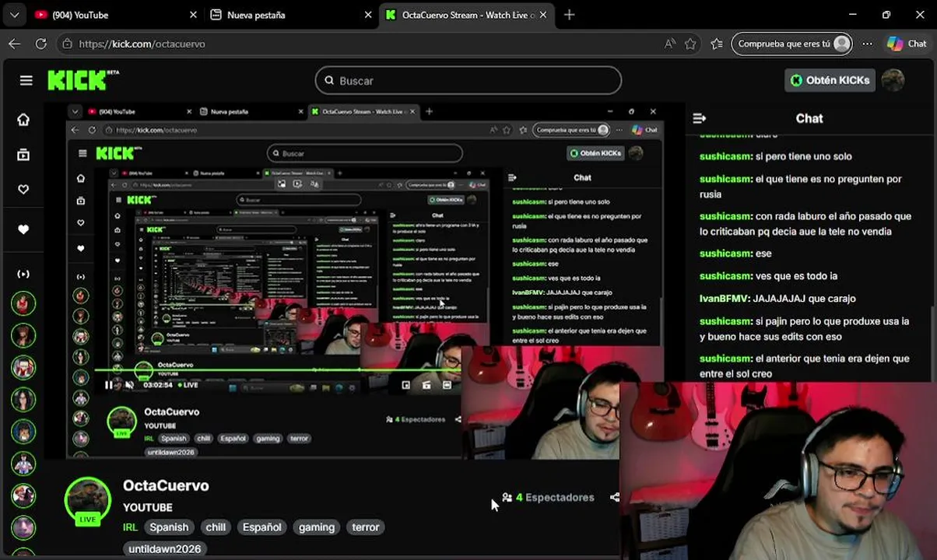Screen dimensions: 937x560
Task: Focus the Buscar search field
Action: tap(468, 80)
